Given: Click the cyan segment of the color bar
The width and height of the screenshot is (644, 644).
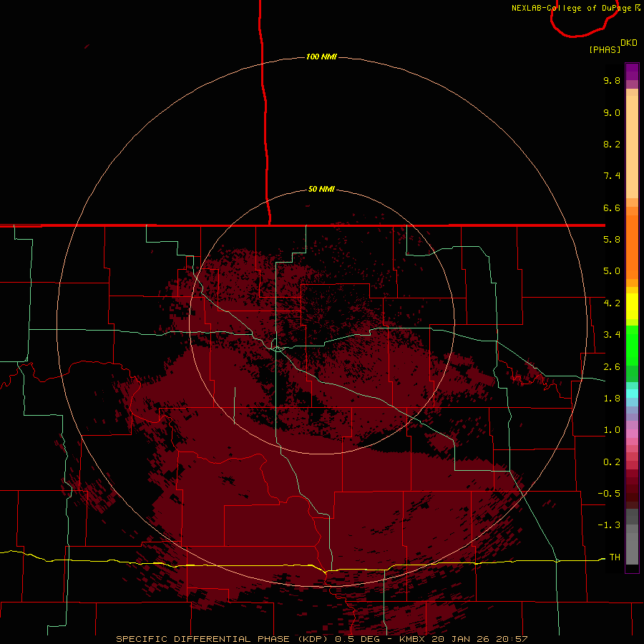Looking at the screenshot, I should click(632, 394).
